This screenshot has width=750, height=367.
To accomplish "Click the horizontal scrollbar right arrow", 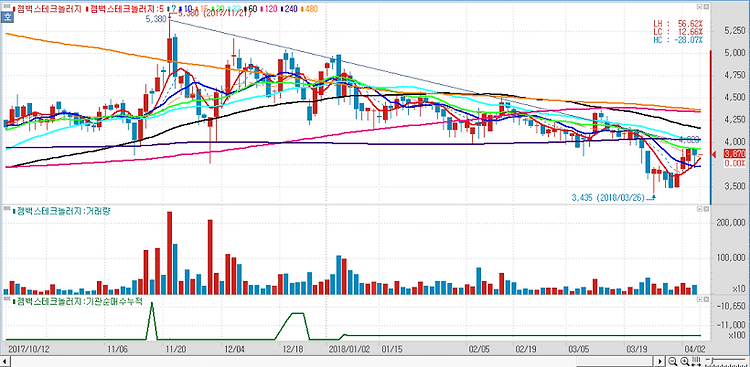I will pyautogui.click(x=661, y=361).
